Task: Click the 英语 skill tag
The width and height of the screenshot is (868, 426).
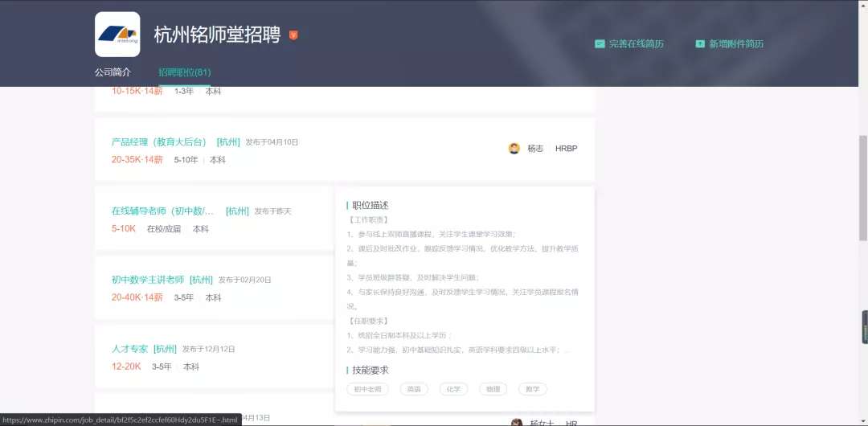Action: (414, 389)
